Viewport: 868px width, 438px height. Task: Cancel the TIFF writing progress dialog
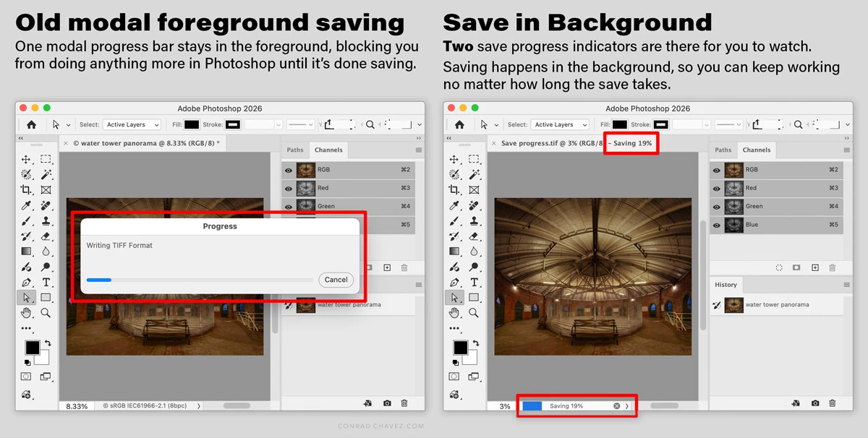click(x=336, y=280)
